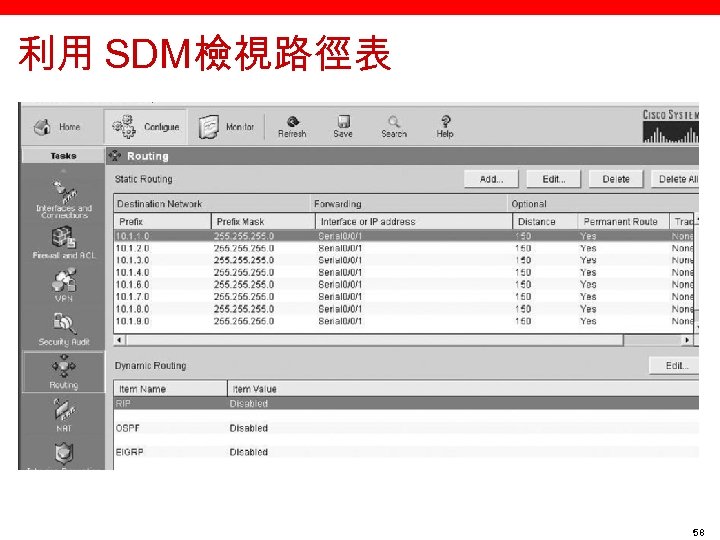The height and width of the screenshot is (540, 720).
Task: Click the Tasks panel header
Action: 63,156
